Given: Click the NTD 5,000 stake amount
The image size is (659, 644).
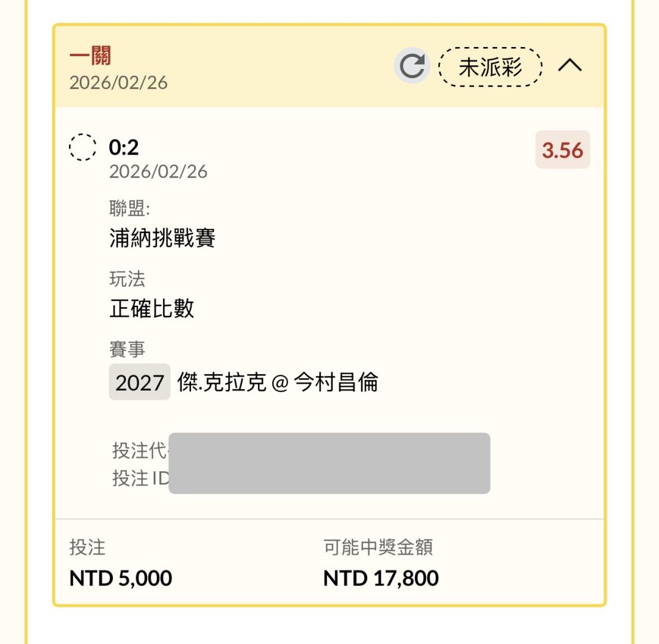Looking at the screenshot, I should (x=121, y=577).
